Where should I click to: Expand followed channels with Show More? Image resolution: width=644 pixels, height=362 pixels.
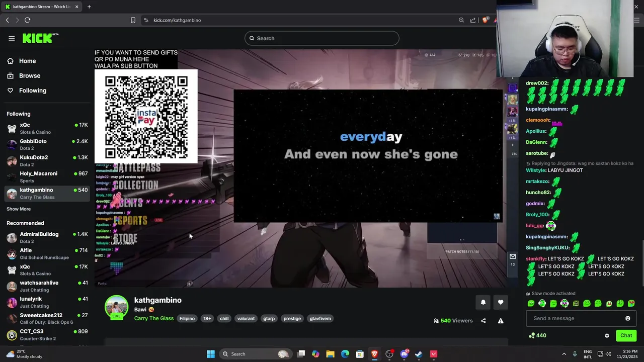pos(19,209)
